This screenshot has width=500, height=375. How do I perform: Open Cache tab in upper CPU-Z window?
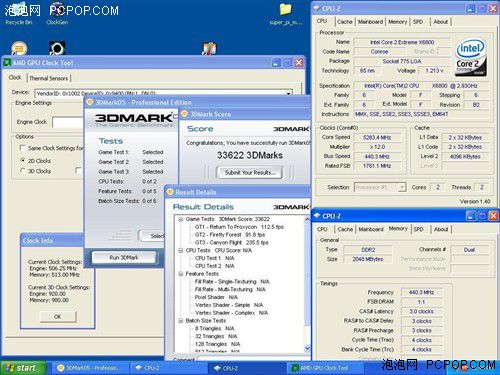pyautogui.click(x=345, y=22)
